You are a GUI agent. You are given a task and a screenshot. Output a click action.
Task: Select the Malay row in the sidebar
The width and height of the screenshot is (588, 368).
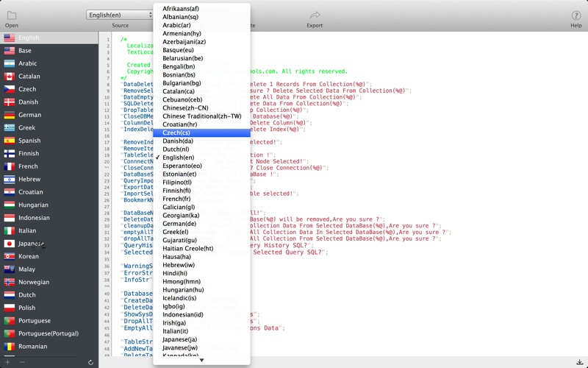coord(49,269)
